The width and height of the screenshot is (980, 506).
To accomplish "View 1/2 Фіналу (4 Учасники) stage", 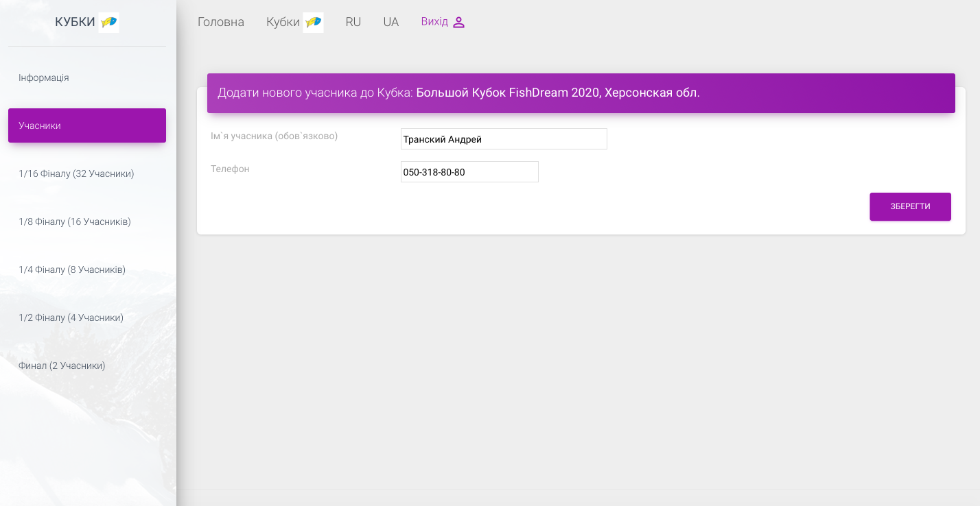I will click(x=87, y=317).
